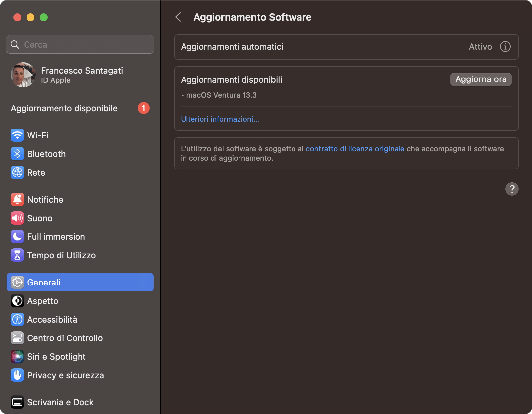The height and width of the screenshot is (414, 532).
Task: Open Full immersion moon icon
Action: 17,236
